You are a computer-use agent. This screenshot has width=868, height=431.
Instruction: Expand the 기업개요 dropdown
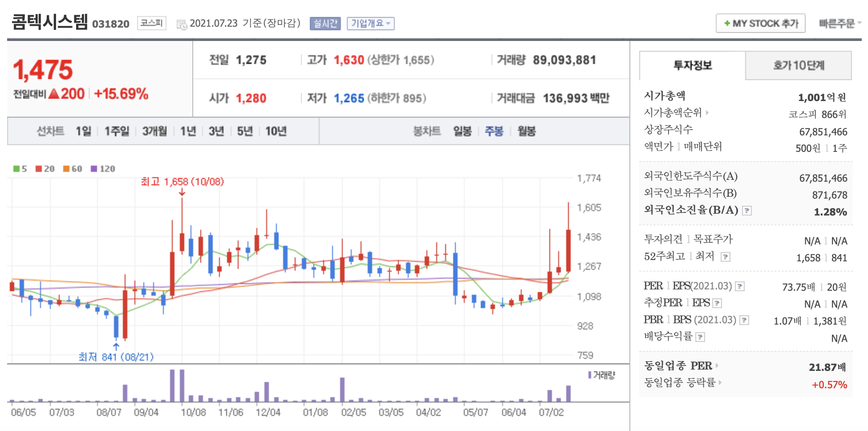[x=370, y=23]
